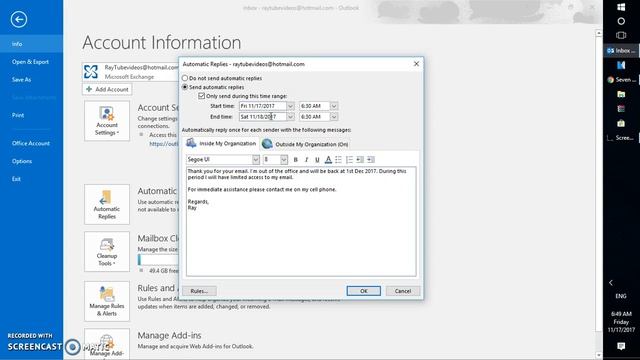Open File Explorer from the taskbar

(621, 94)
